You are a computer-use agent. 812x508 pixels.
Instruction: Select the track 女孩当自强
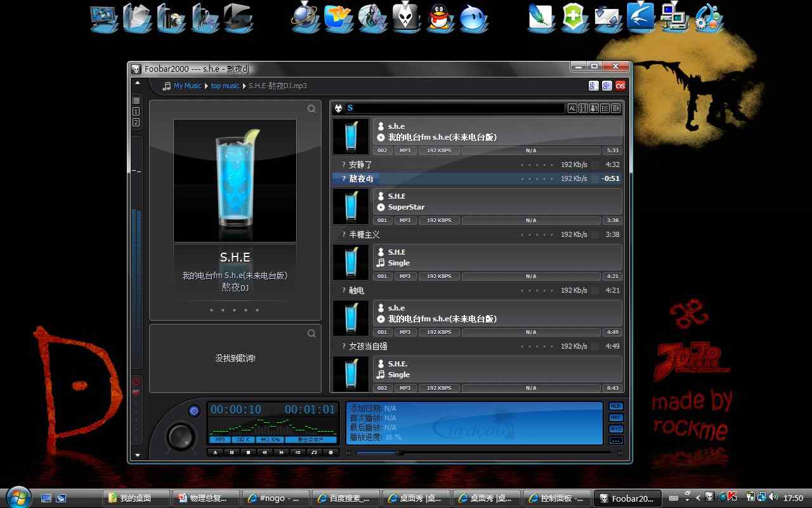[477, 346]
